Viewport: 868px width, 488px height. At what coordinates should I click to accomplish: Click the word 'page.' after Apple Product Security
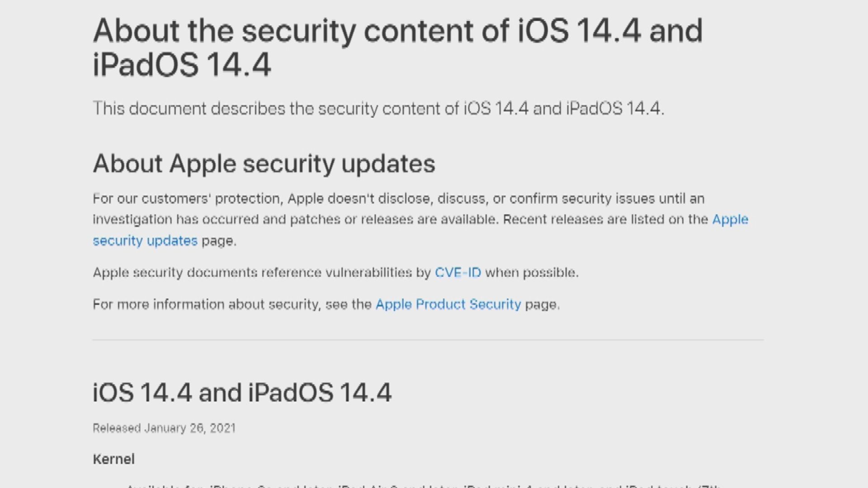[x=542, y=305]
